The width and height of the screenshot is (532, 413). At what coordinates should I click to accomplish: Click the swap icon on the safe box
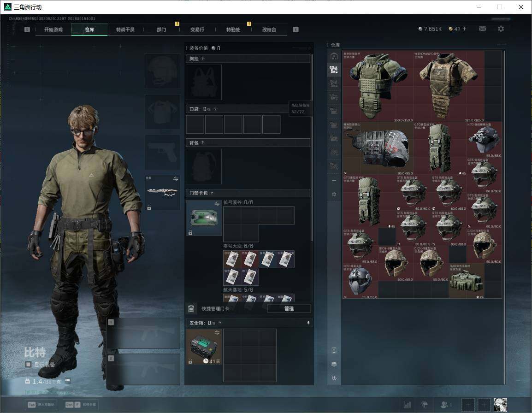click(217, 333)
